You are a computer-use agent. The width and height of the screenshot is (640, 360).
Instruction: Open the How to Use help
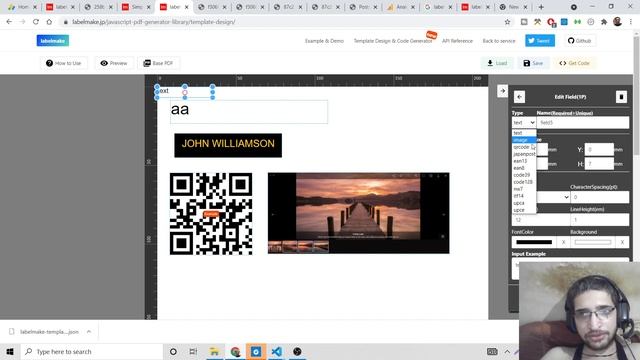pyautogui.click(x=64, y=63)
